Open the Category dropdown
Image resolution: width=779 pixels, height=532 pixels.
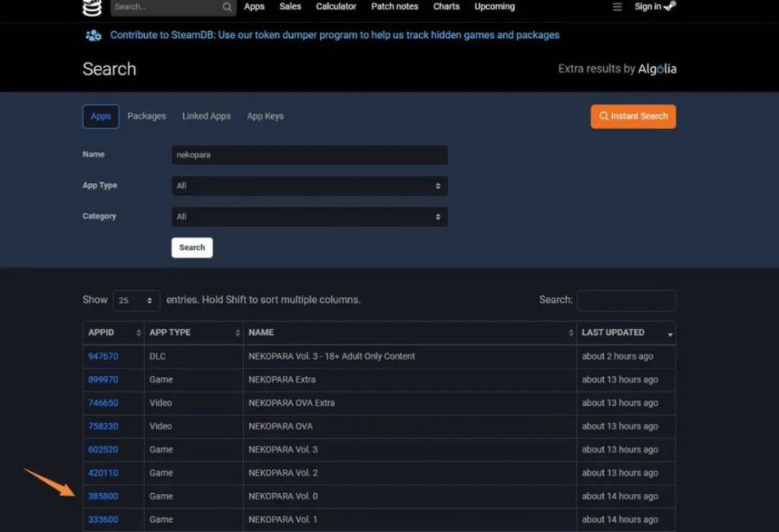tap(309, 217)
